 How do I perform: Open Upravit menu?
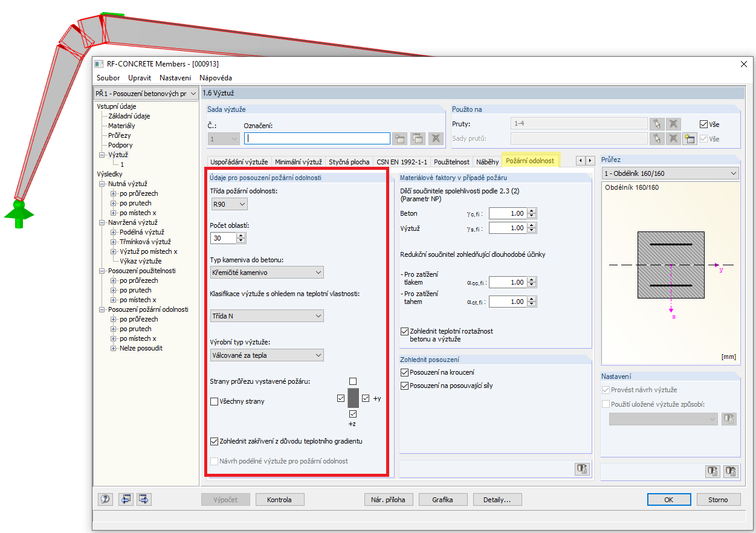point(140,78)
